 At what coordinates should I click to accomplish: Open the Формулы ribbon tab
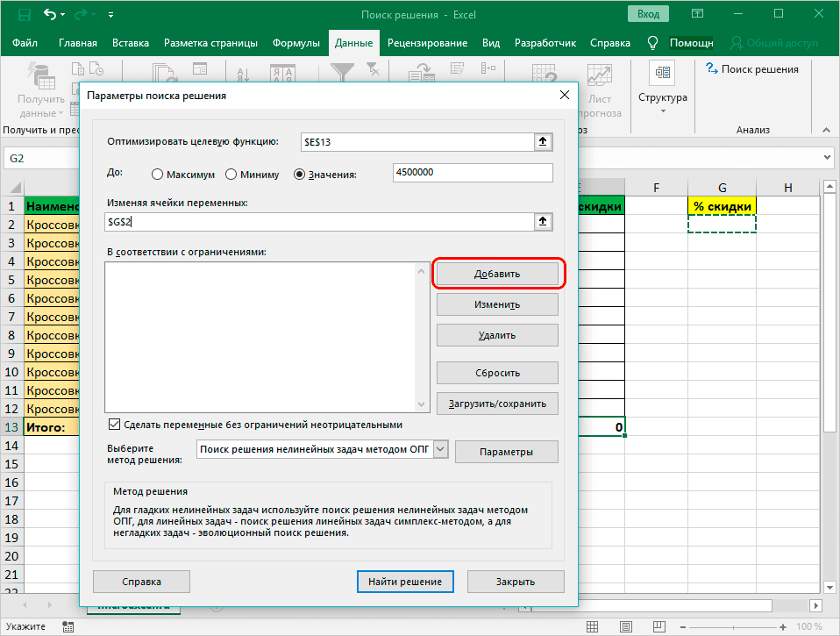point(295,43)
